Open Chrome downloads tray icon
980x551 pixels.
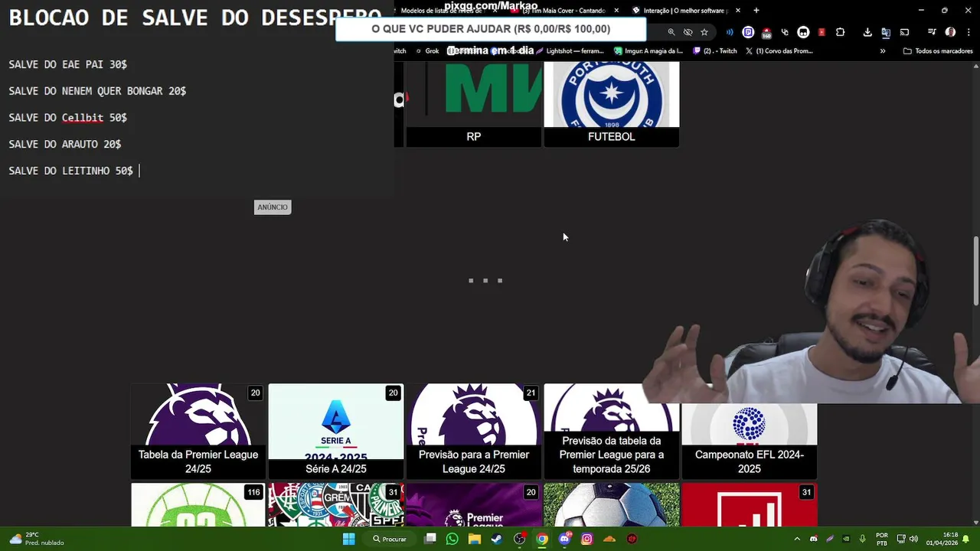867,32
